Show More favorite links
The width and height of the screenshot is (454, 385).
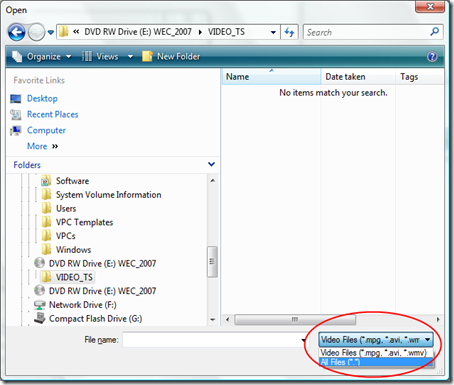[42, 146]
